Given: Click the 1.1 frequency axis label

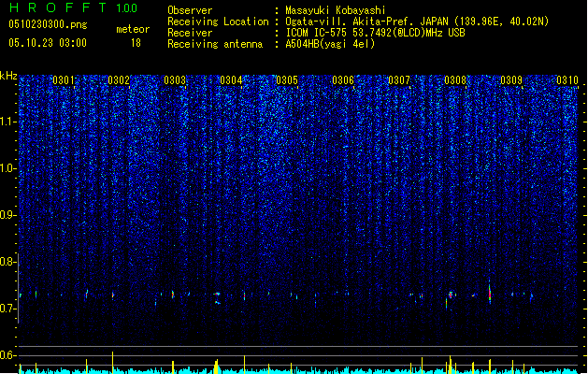Looking at the screenshot, I should click(x=7, y=122).
